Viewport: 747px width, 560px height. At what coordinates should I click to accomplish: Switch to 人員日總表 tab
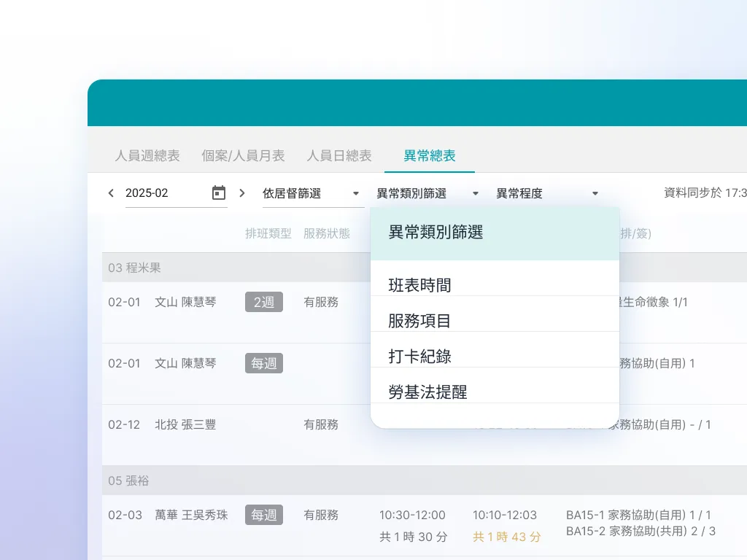coord(339,156)
